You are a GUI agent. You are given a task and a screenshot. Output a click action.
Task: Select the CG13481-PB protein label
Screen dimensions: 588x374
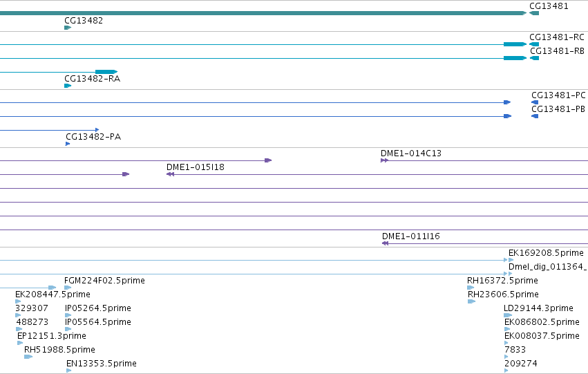(558, 109)
